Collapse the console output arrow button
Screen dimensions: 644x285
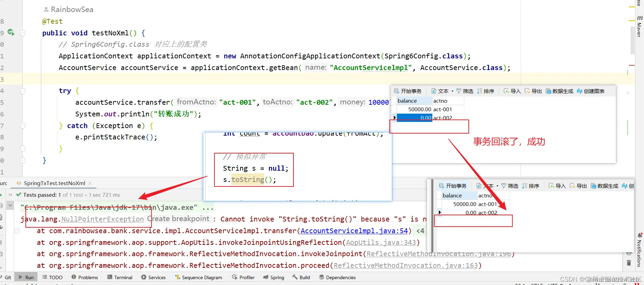pos(10,206)
